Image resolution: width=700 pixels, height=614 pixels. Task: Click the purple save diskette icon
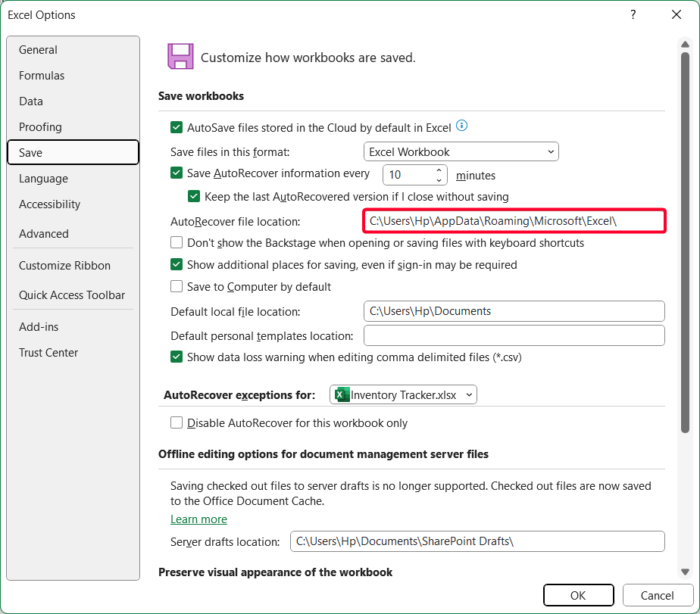point(182,56)
